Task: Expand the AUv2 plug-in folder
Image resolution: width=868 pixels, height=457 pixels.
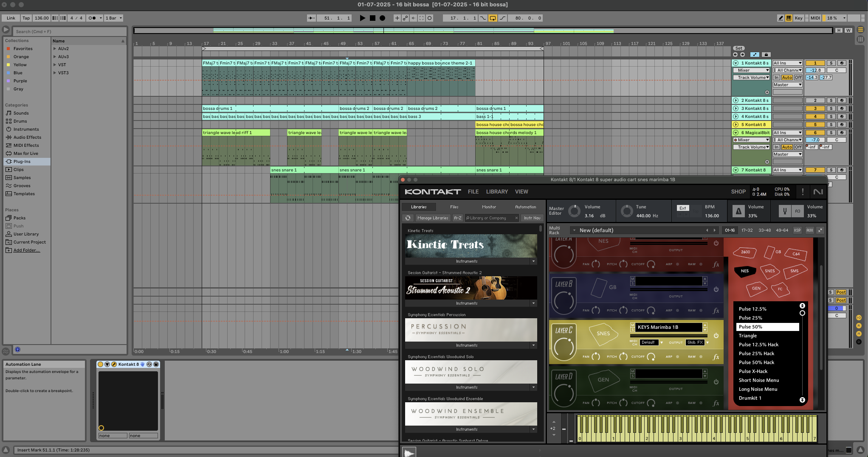Action: click(x=55, y=49)
